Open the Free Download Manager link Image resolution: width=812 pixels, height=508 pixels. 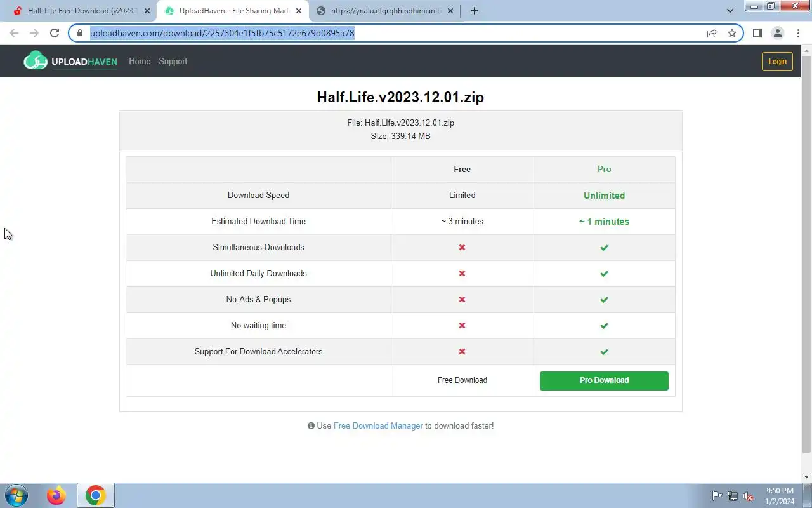tap(378, 425)
